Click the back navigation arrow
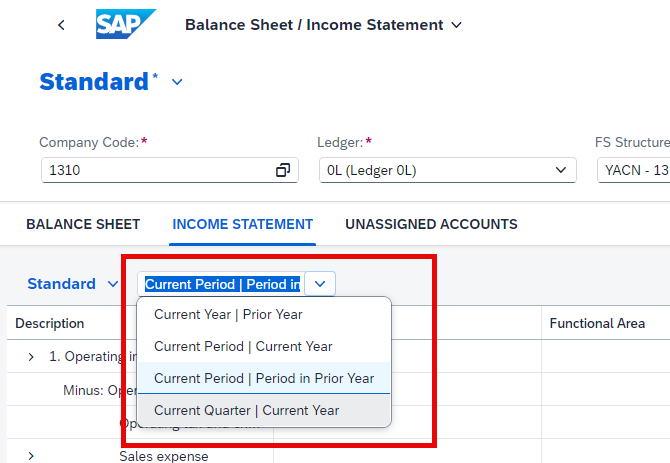Screen dimensions: 670x463 (x=62, y=25)
